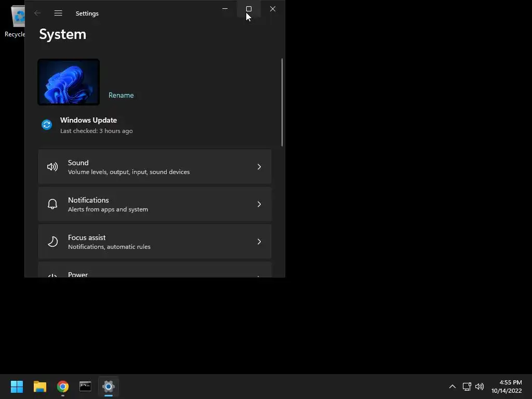Click 'Notifications, automatic rules' description text
The image size is (532, 399).
pyautogui.click(x=109, y=247)
